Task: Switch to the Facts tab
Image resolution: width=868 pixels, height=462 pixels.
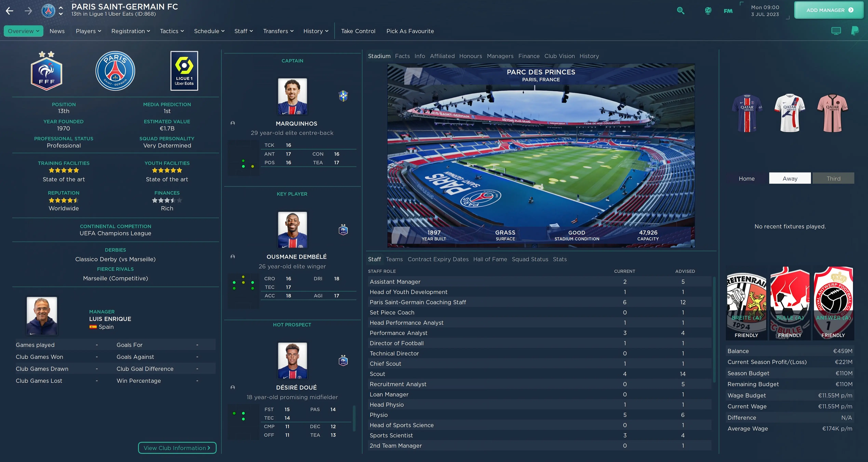Action: (402, 56)
